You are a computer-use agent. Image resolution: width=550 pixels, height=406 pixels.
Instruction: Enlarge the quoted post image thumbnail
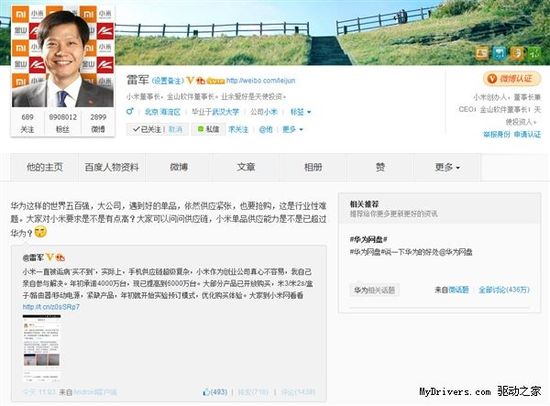pos(42,347)
